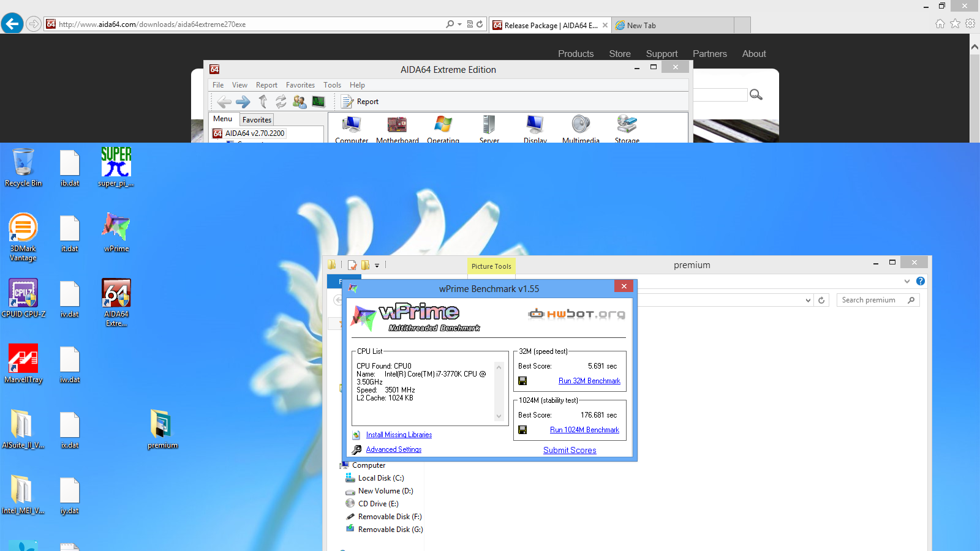Viewport: 980px width, 551px height.
Task: Refresh using the AIDA64 toolbar refresh icon
Action: click(281, 102)
